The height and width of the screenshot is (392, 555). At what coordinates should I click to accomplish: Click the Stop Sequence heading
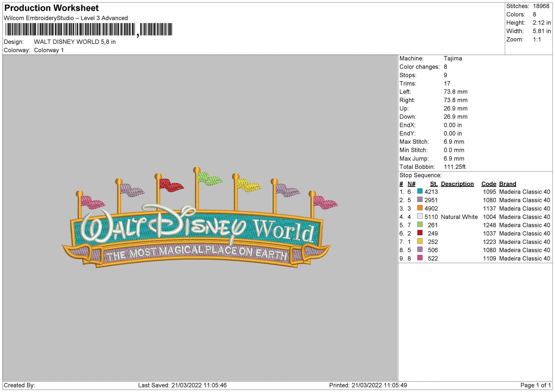pos(420,175)
